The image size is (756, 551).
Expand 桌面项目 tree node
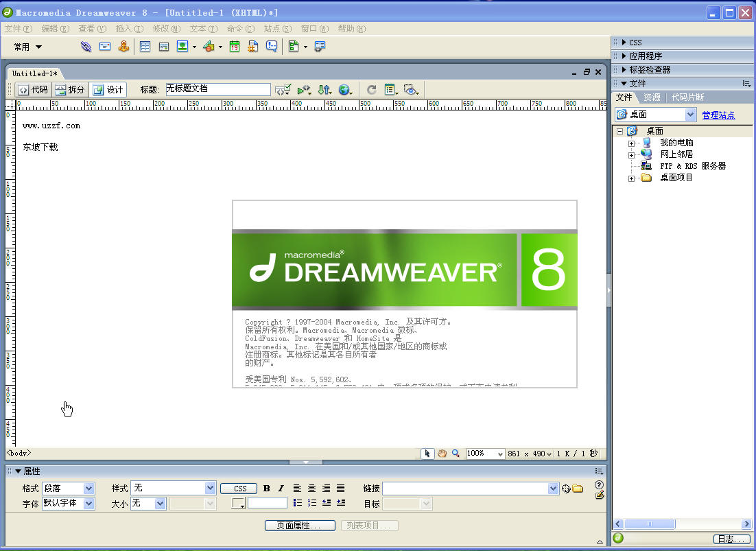(x=631, y=178)
